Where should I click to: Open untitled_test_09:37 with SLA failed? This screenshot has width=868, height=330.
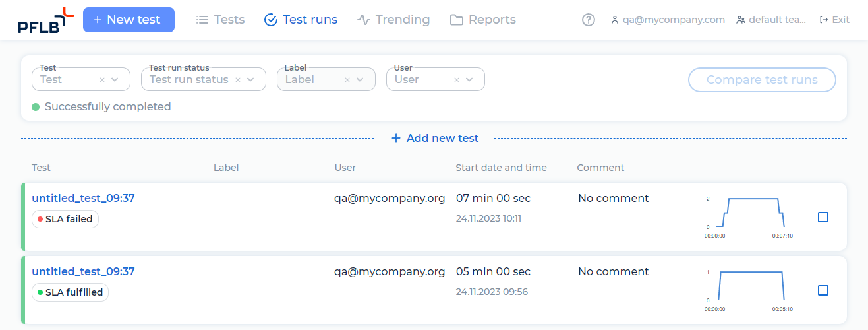(84, 198)
